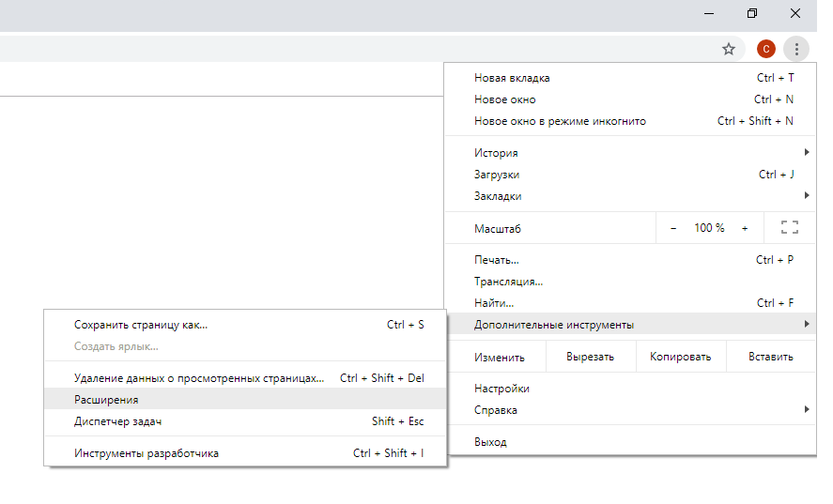Select Расширения in the submenu
The height and width of the screenshot is (504, 833).
(x=106, y=400)
